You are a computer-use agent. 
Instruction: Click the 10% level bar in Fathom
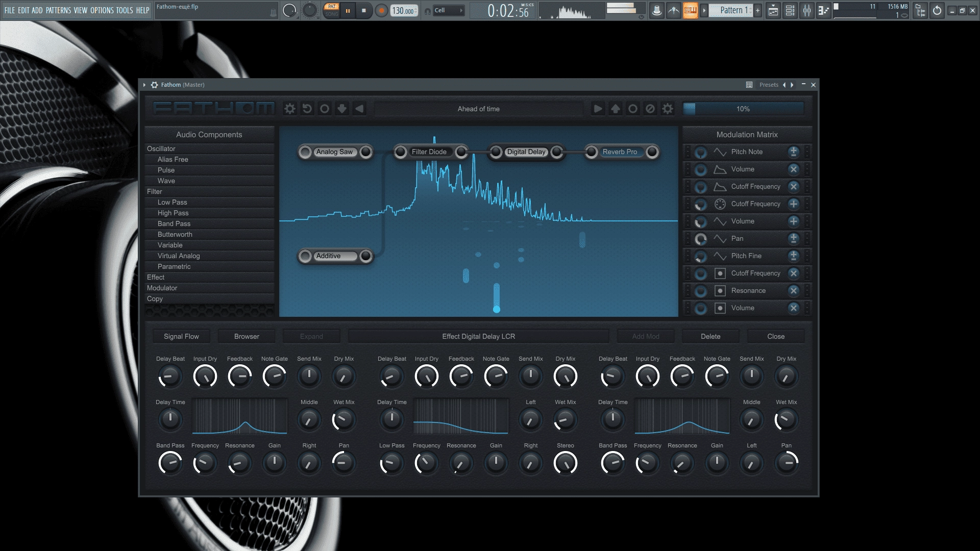[744, 109]
